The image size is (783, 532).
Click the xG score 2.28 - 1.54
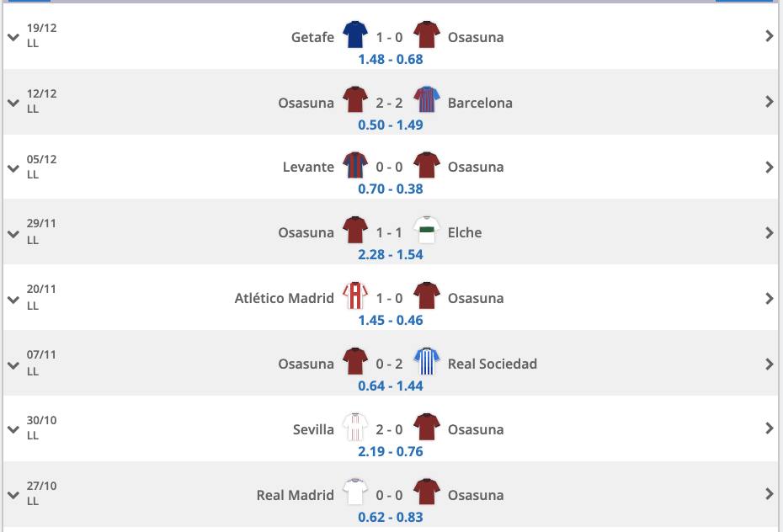coord(391,254)
